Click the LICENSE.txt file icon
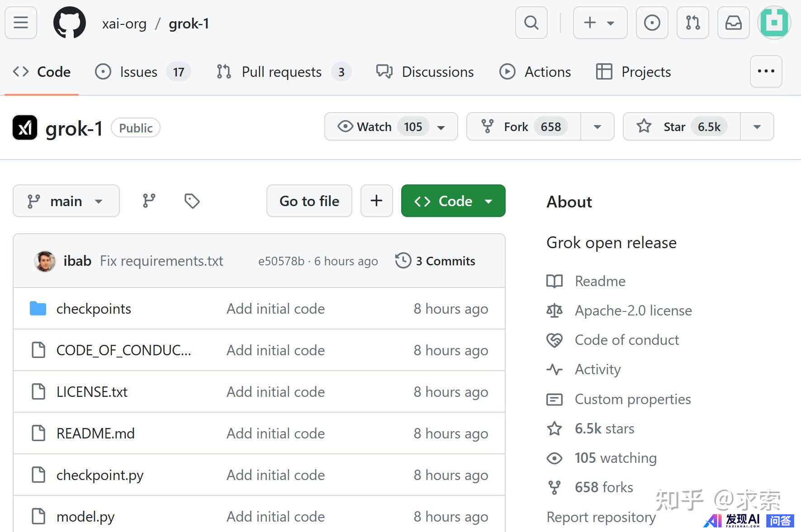This screenshot has height=532, width=801. (38, 391)
